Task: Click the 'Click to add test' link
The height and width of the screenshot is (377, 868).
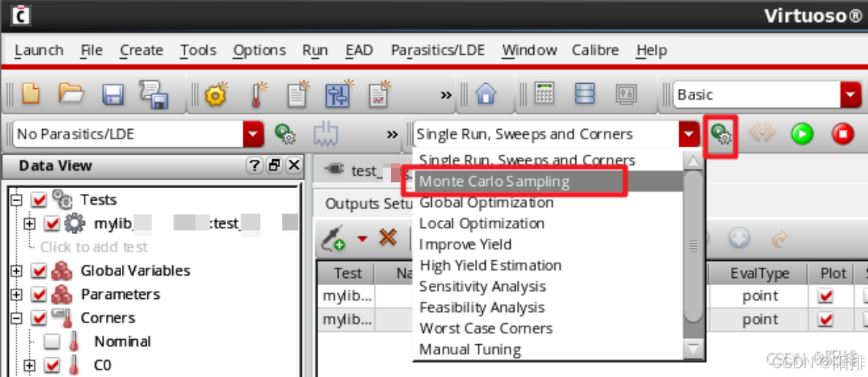Action: 94,247
